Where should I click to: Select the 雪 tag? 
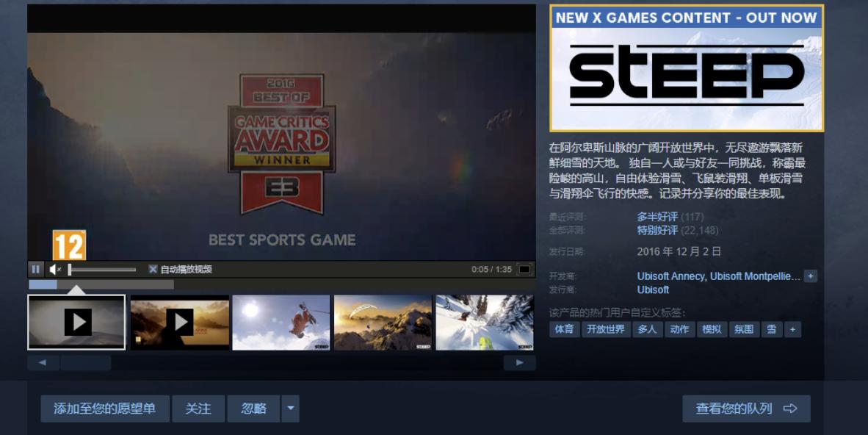point(772,329)
